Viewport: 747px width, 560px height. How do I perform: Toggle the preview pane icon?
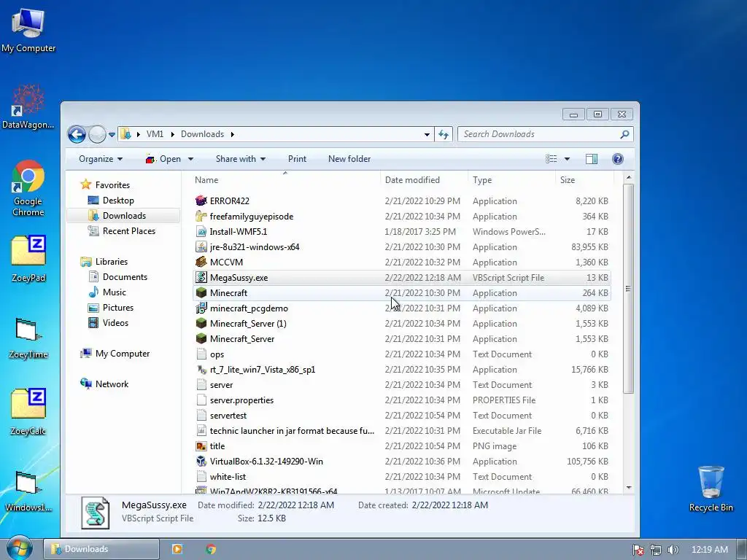(x=591, y=159)
